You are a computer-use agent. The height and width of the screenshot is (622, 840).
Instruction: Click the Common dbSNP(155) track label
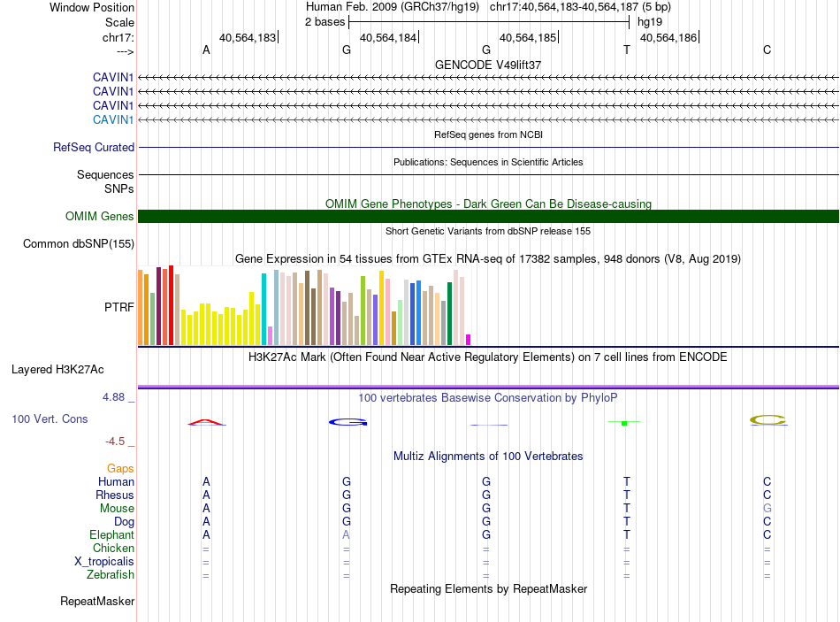[78, 243]
